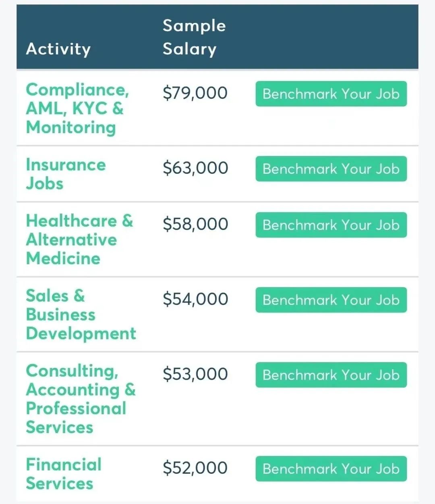Image resolution: width=435 pixels, height=504 pixels.
Task: Open the Compliance, AML, KYC & Monitoring link
Action: point(77,108)
